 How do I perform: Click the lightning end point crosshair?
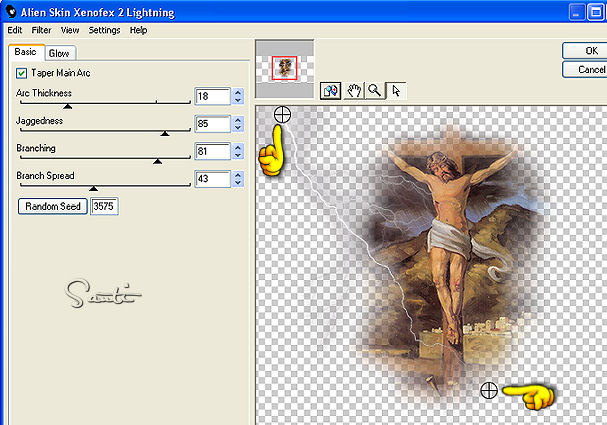pyautogui.click(x=489, y=390)
